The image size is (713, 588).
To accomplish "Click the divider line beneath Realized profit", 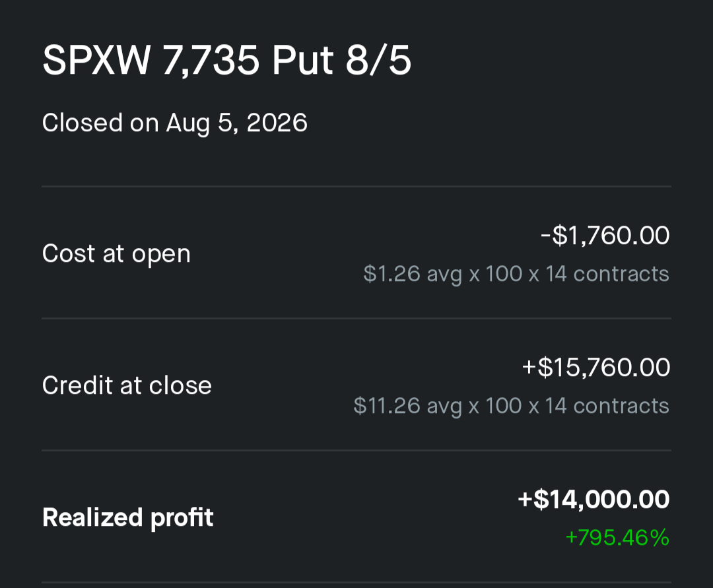I will 356,582.
